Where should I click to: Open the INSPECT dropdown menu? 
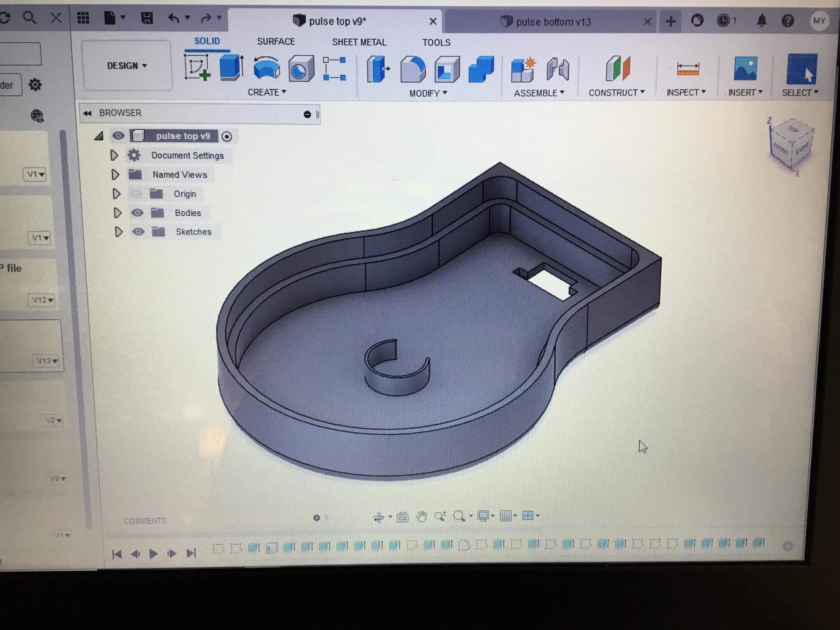click(x=686, y=92)
